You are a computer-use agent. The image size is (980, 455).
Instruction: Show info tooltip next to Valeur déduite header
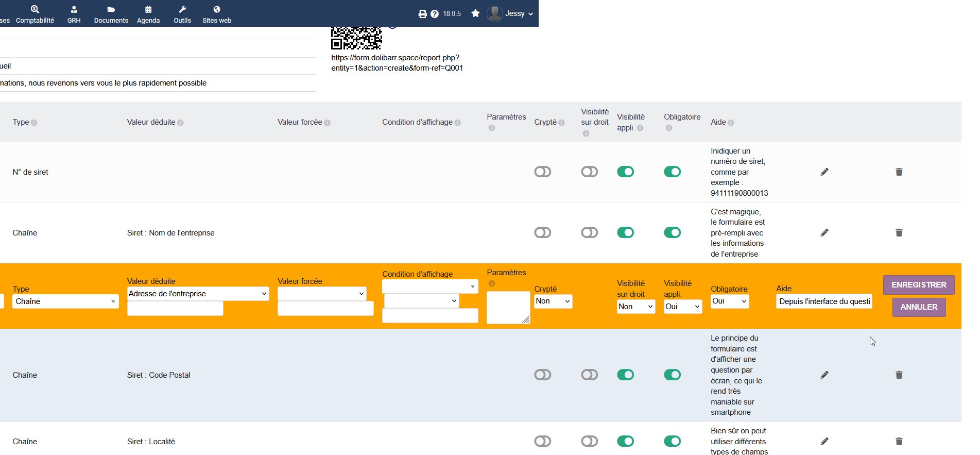[x=180, y=123]
